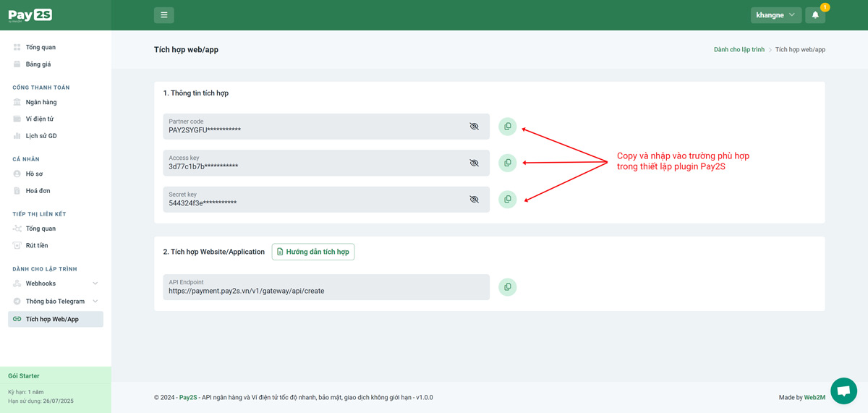Click the Tích hợp Web/App link icon
Viewport: 868px width, 413px height.
pos(17,319)
